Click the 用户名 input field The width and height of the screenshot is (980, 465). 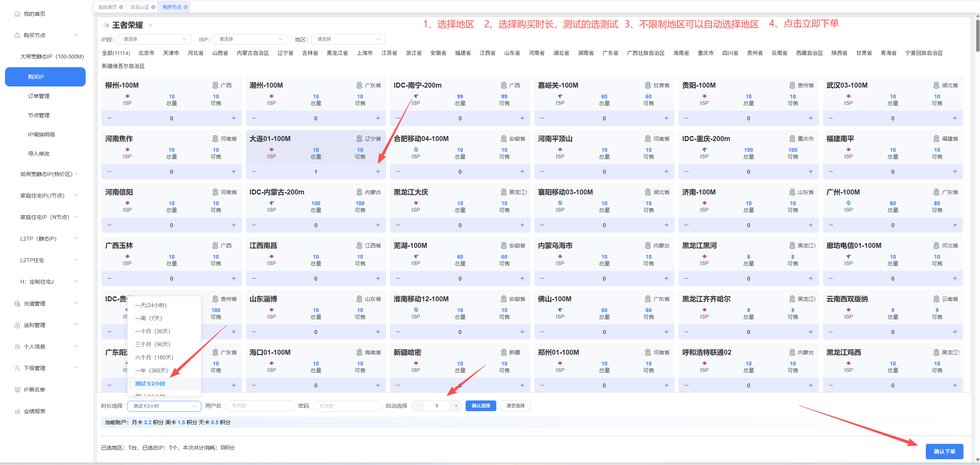[260, 406]
